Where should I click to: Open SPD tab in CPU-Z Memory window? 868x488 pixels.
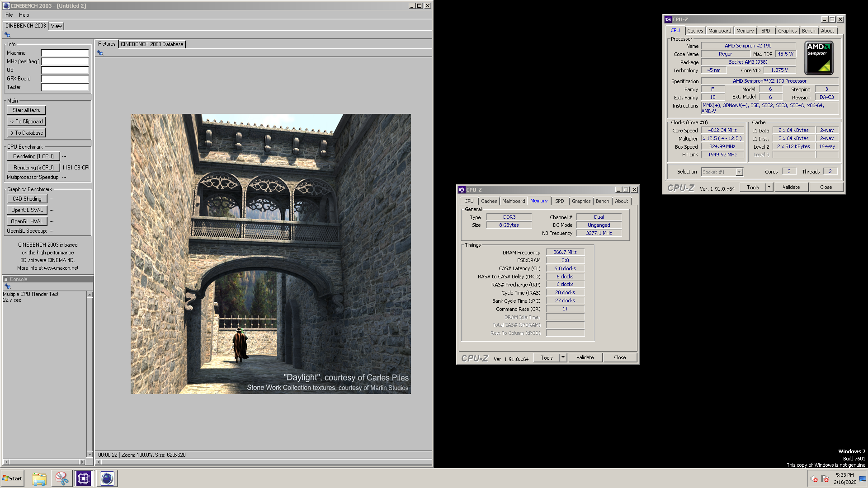coord(560,201)
